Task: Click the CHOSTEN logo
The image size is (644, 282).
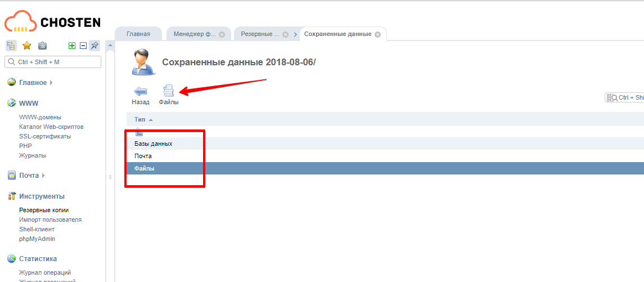Action: (x=52, y=21)
